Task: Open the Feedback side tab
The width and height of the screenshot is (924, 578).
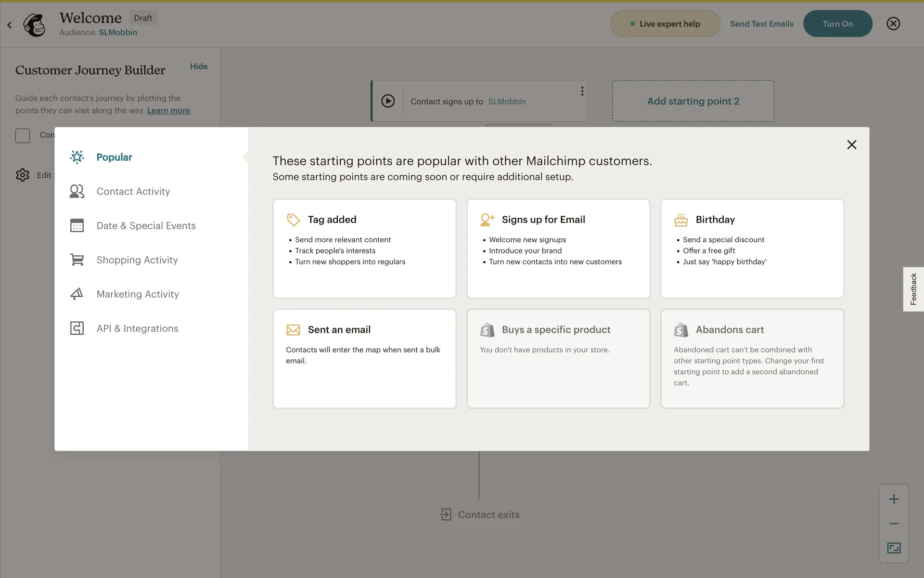Action: click(913, 289)
